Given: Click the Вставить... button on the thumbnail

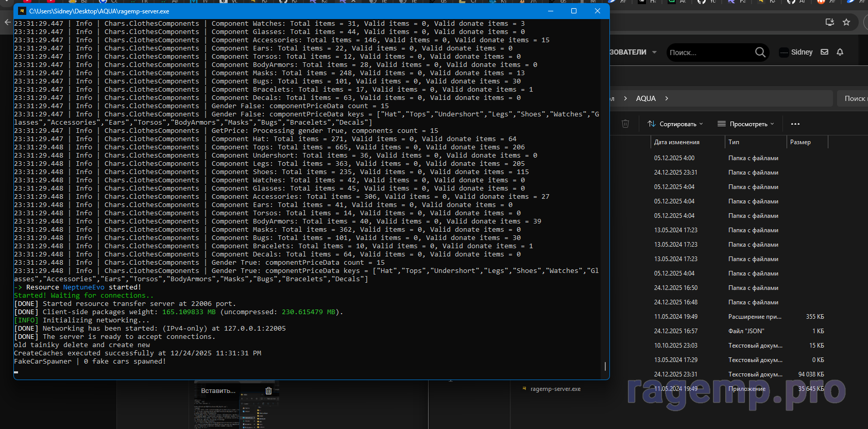Looking at the screenshot, I should [x=218, y=391].
